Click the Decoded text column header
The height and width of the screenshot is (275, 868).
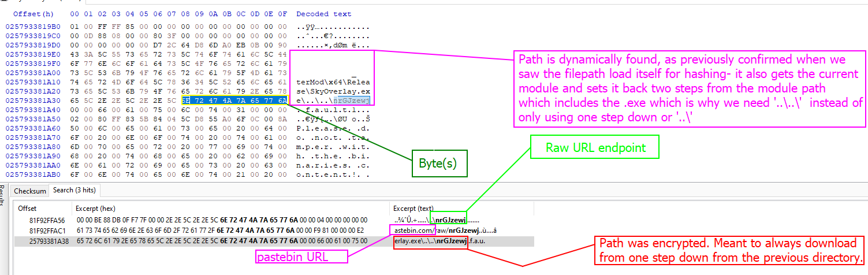pyautogui.click(x=323, y=13)
